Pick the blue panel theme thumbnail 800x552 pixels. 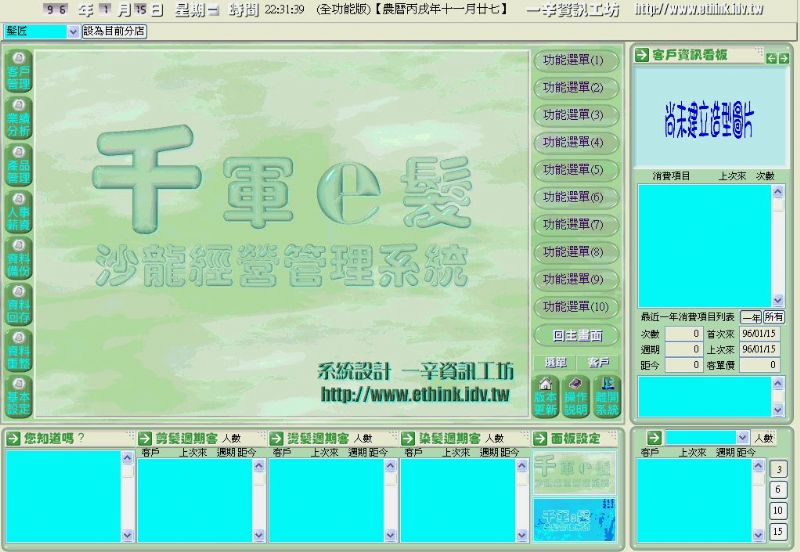click(x=574, y=520)
